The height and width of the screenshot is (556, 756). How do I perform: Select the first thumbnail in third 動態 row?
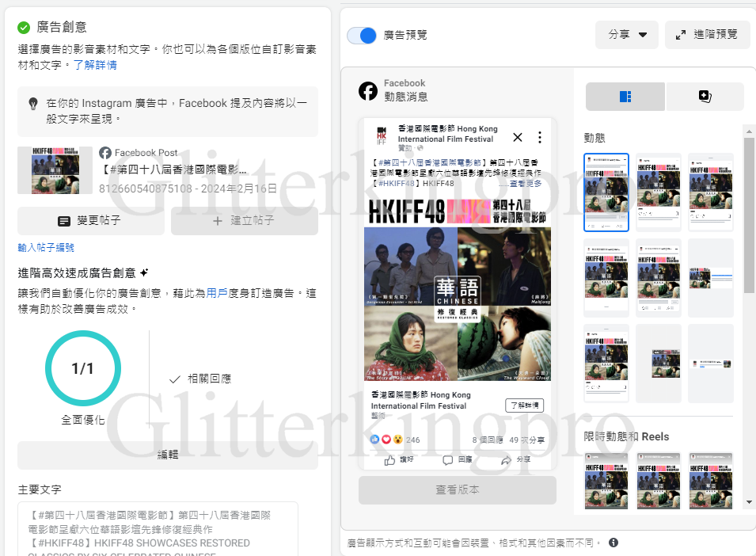click(606, 363)
